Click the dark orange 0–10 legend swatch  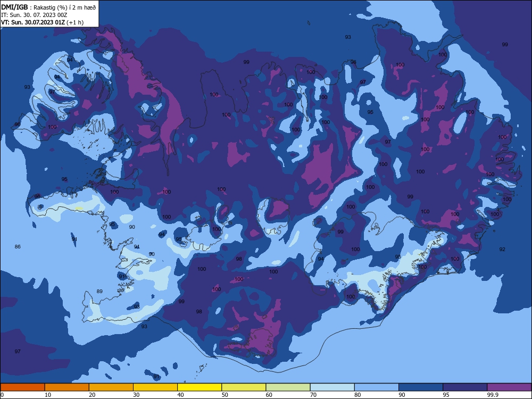[x=22, y=387]
